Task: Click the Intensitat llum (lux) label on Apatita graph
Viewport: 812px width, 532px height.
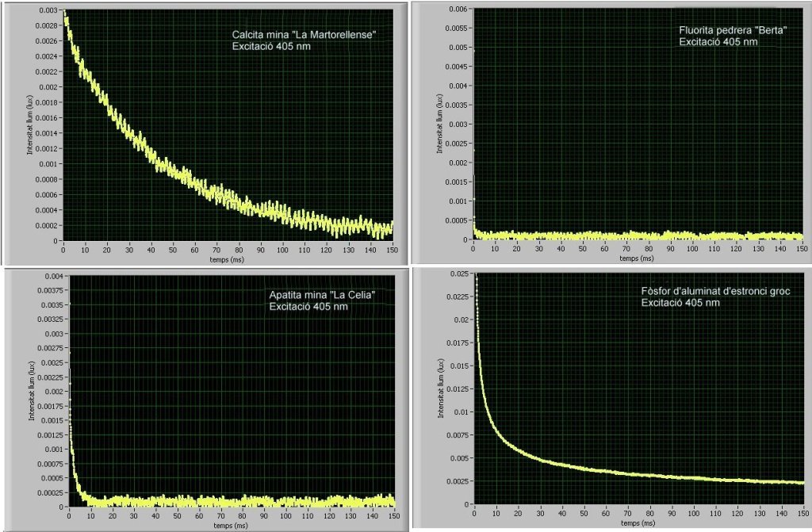Action: (x=32, y=389)
